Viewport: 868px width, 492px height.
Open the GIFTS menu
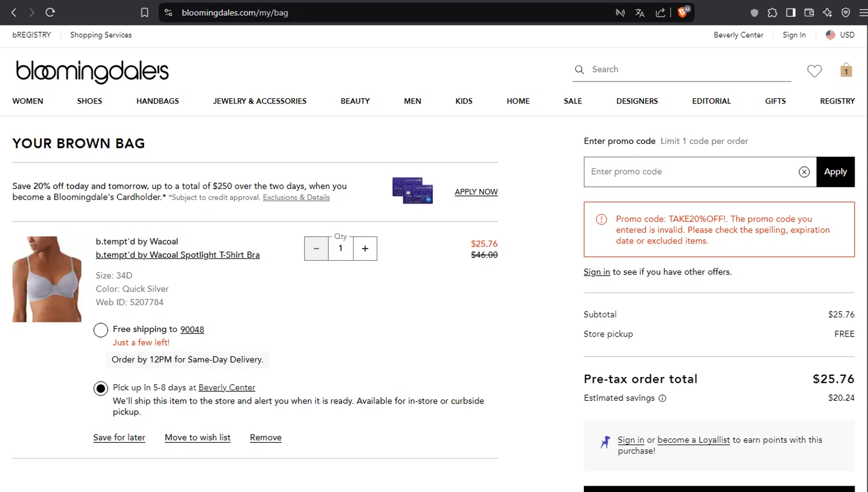point(775,101)
